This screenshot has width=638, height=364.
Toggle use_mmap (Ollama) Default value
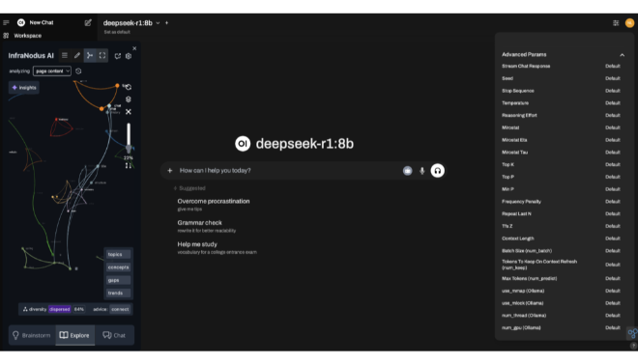point(612,291)
